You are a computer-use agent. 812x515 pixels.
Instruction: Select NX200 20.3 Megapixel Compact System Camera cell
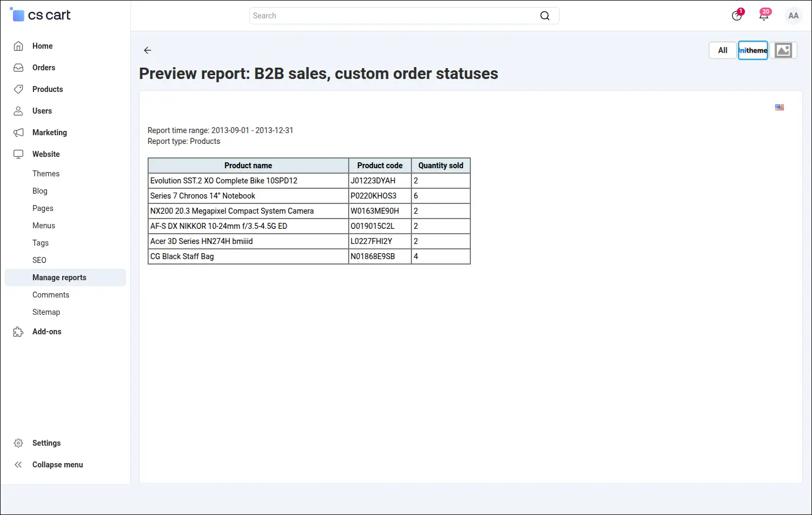(248, 211)
